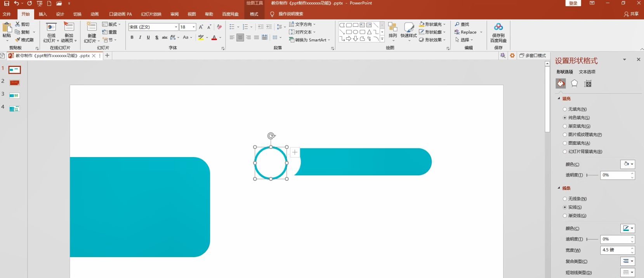The width and height of the screenshot is (644, 278).
Task: Click the Multi-window mode (多窗口模式) button
Action: 533,56
